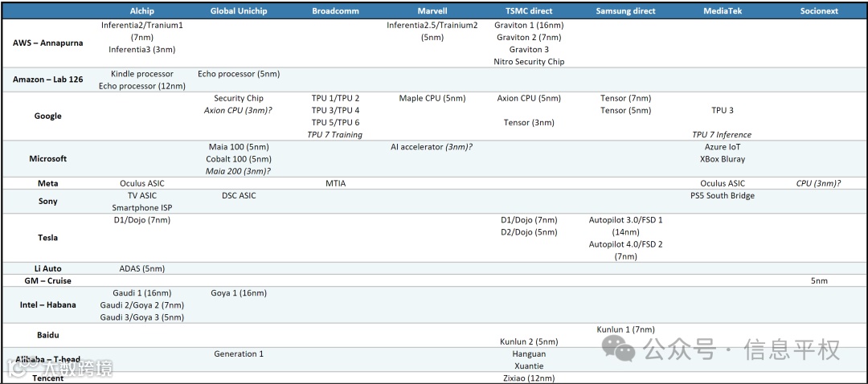Select Tensor (7nm) under Samsung direct
The height and width of the screenshot is (384, 868).
(625, 98)
